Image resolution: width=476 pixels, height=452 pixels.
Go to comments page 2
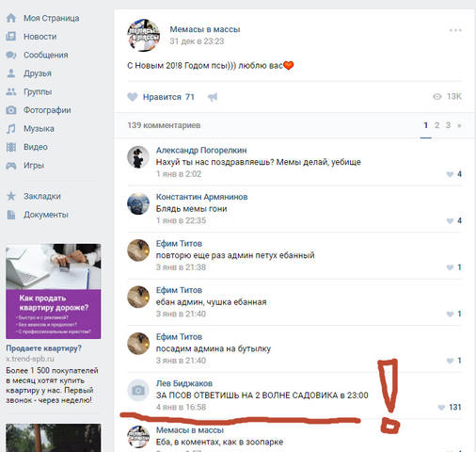click(436, 125)
